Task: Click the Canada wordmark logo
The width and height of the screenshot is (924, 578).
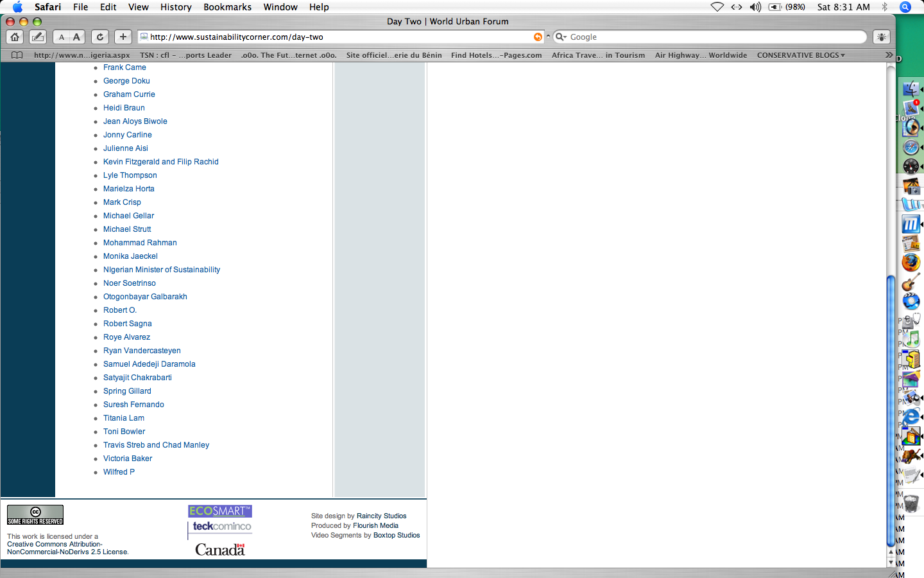Action: tap(220, 550)
